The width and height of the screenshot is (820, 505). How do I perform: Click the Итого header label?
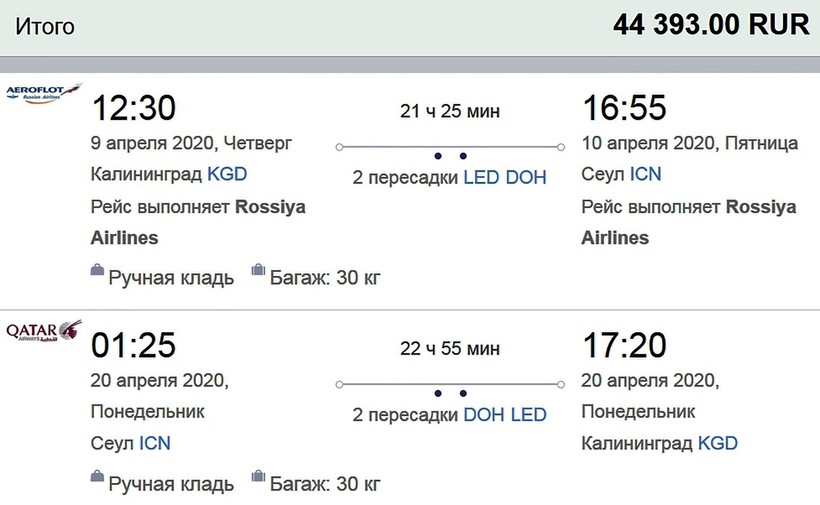(44, 26)
